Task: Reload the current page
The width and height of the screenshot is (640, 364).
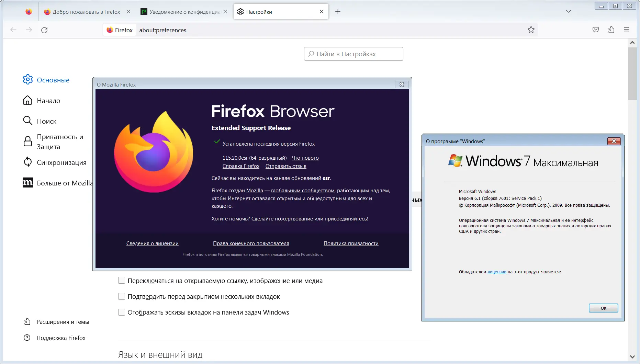Action: pos(44,30)
